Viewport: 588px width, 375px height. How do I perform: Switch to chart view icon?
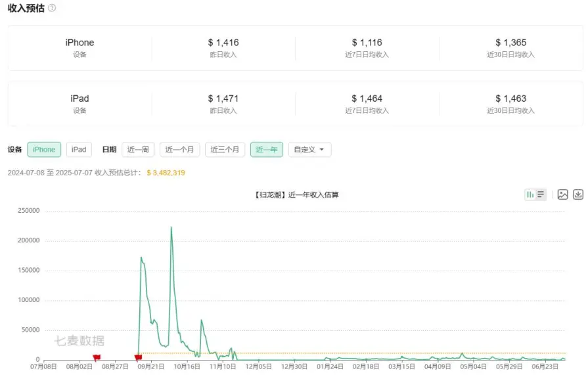(530, 194)
